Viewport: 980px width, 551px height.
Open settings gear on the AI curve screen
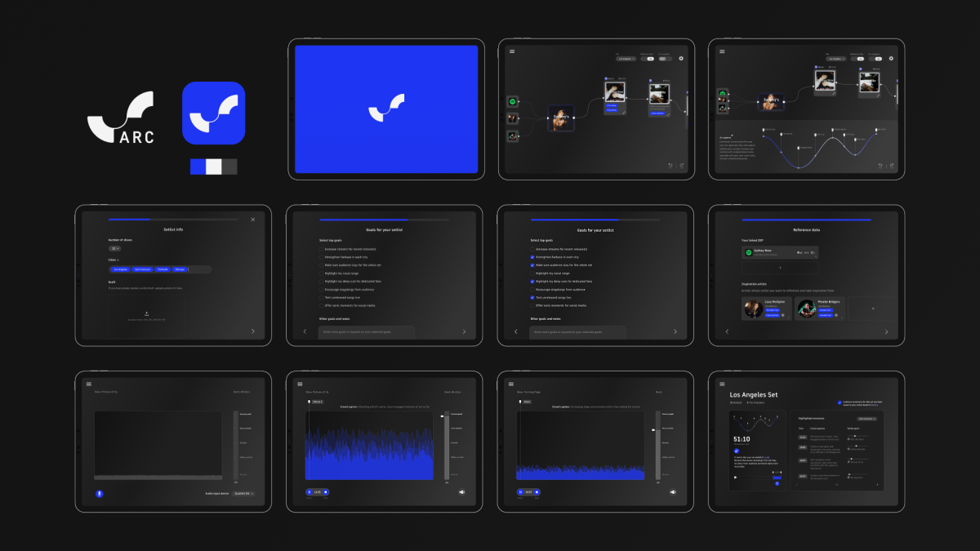(891, 58)
